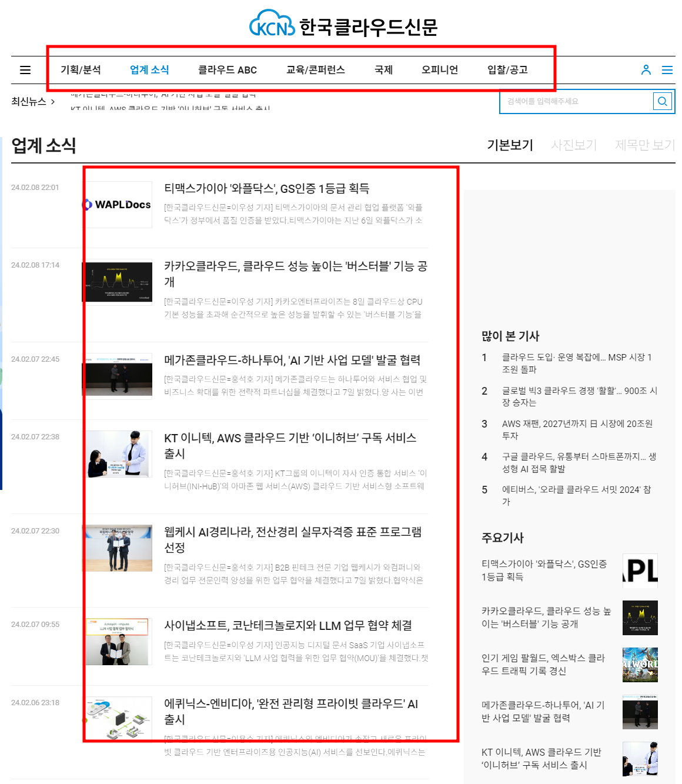Open popular article 4 구글 클라우드 생성형 AI

579,462
